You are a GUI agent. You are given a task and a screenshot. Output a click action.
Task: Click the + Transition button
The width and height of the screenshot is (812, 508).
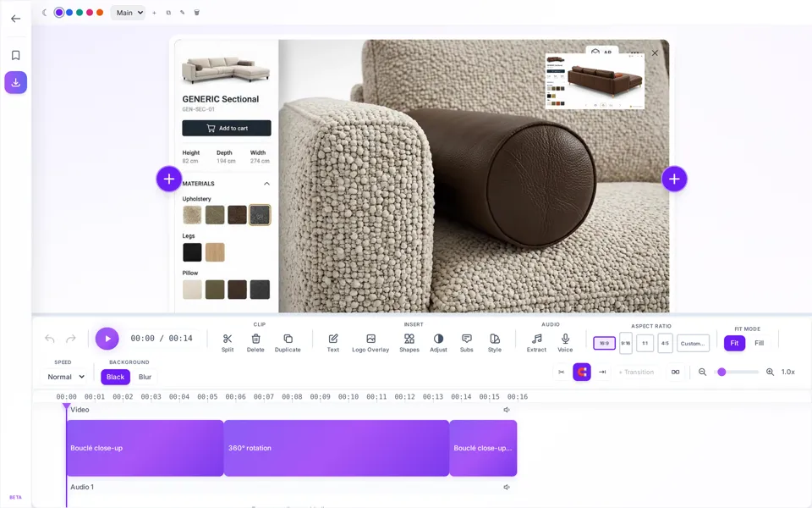click(x=636, y=372)
